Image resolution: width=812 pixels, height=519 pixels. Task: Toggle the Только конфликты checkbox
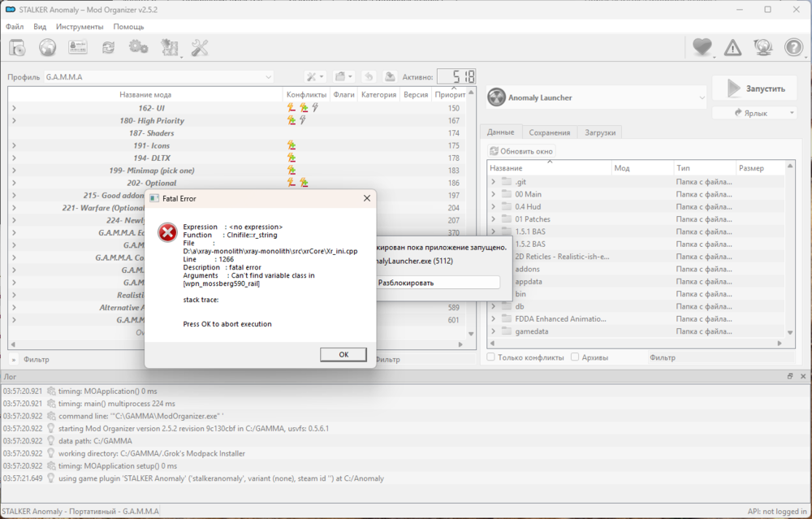(x=491, y=357)
